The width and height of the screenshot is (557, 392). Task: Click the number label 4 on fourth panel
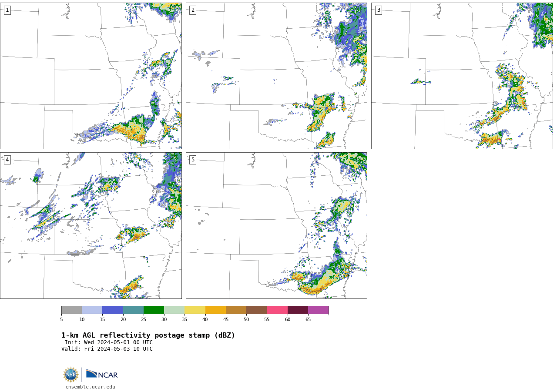pyautogui.click(x=7, y=160)
